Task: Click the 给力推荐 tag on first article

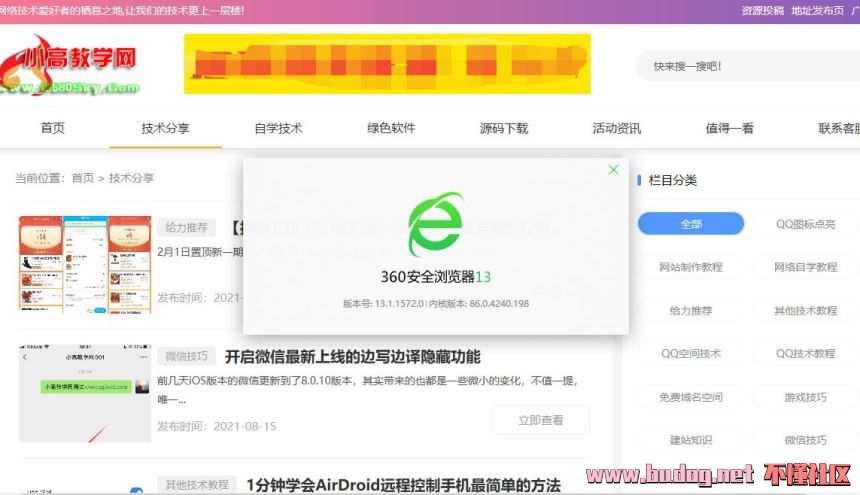Action: tap(186, 227)
